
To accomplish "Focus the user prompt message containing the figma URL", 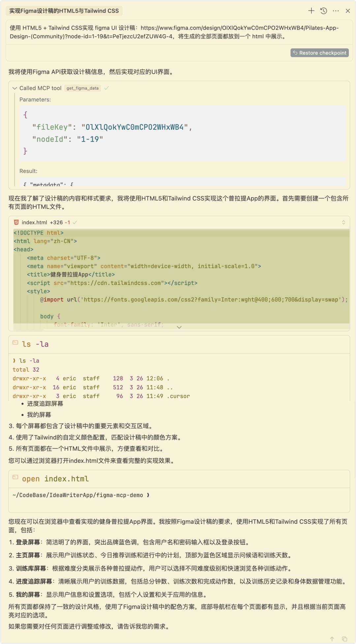I will click(x=179, y=32).
